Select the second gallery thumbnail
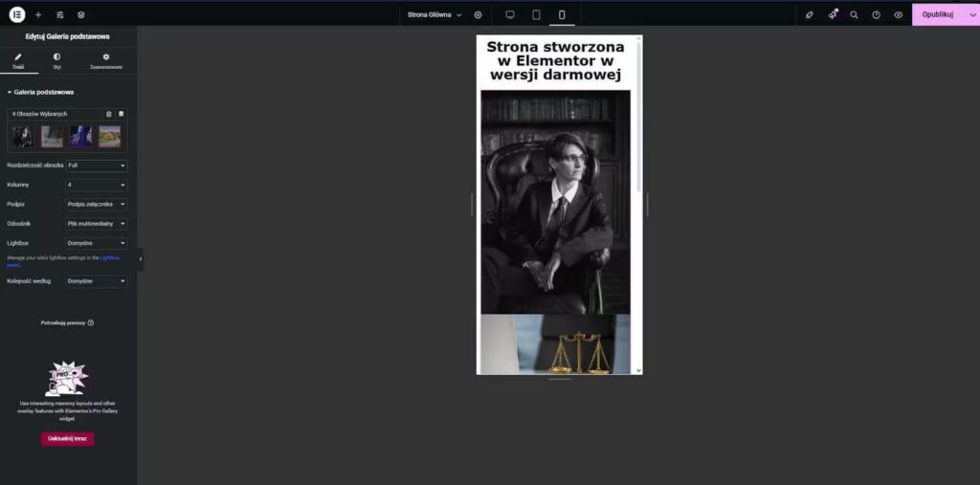Image resolution: width=980 pixels, height=485 pixels. 52,136
